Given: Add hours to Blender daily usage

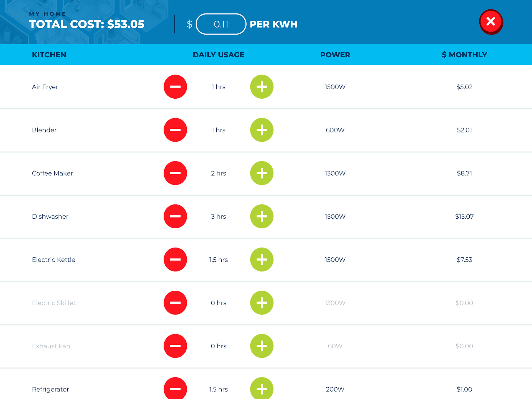Looking at the screenshot, I should point(262,130).
